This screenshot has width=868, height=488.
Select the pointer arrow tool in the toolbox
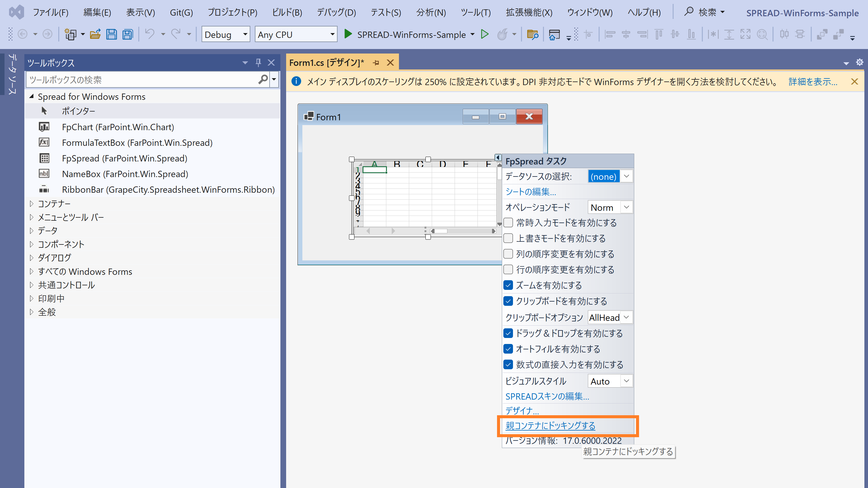click(x=44, y=111)
